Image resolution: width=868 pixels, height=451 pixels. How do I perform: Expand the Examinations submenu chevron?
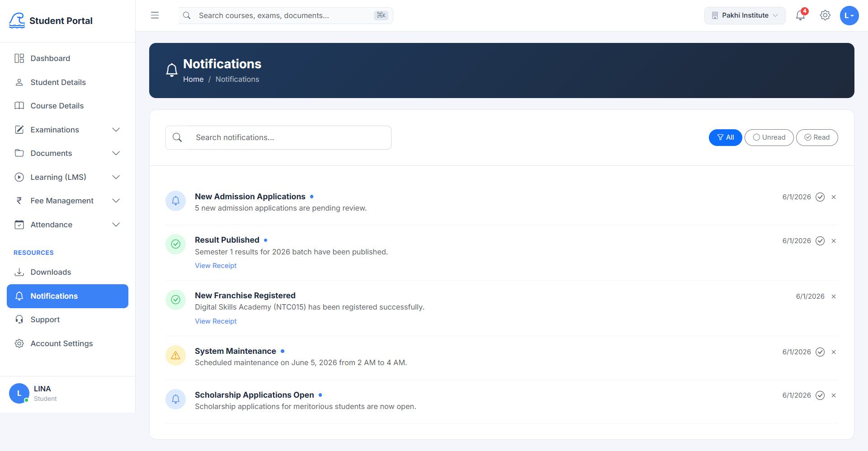116,130
